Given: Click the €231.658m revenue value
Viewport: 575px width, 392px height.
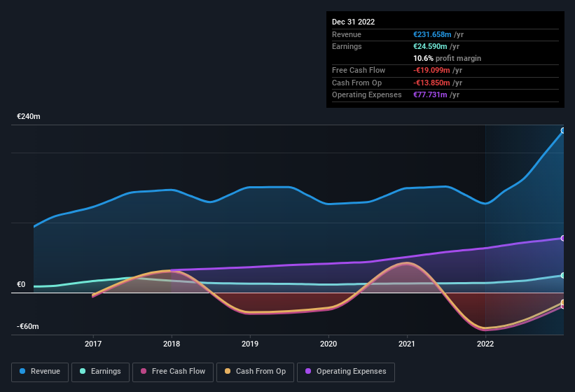Looking at the screenshot, I should pos(432,34).
